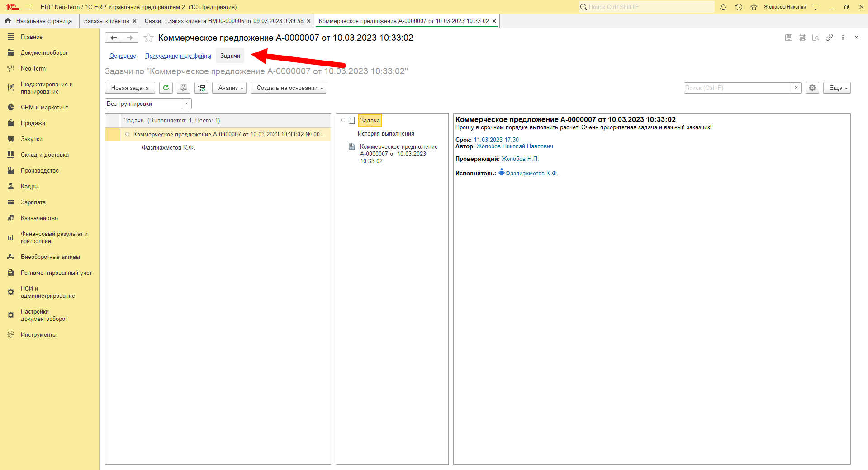Viewport: 868px width, 470px height.
Task: Collapse the Коммерческое предложение task tree row
Action: click(127, 134)
